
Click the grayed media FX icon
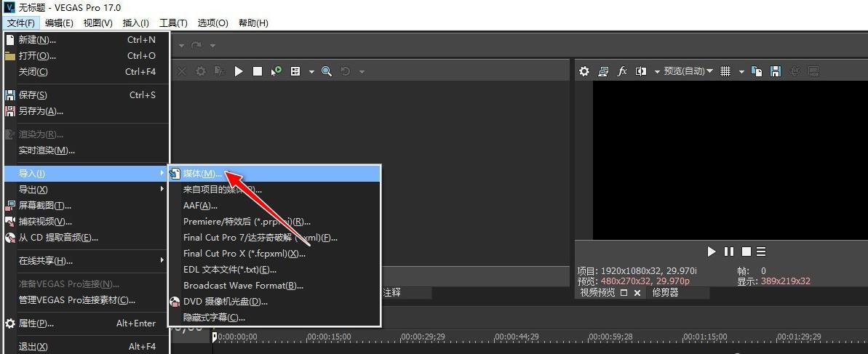pyautogui.click(x=219, y=71)
